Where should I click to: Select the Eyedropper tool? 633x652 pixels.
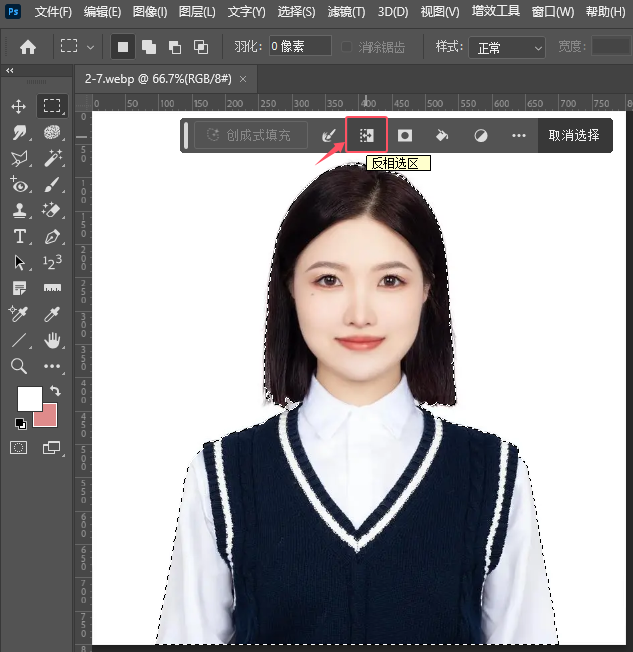coord(52,314)
